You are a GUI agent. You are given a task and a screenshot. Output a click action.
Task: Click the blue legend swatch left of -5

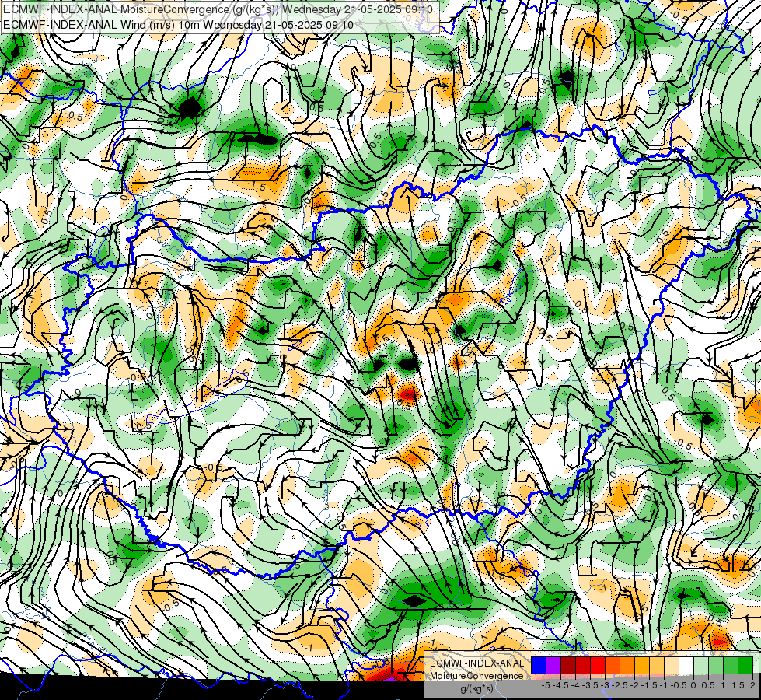539,665
